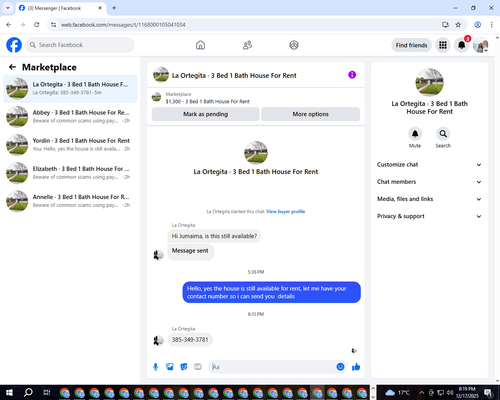Open the Menu grid icon
This screenshot has height=400, width=500.
click(443, 45)
